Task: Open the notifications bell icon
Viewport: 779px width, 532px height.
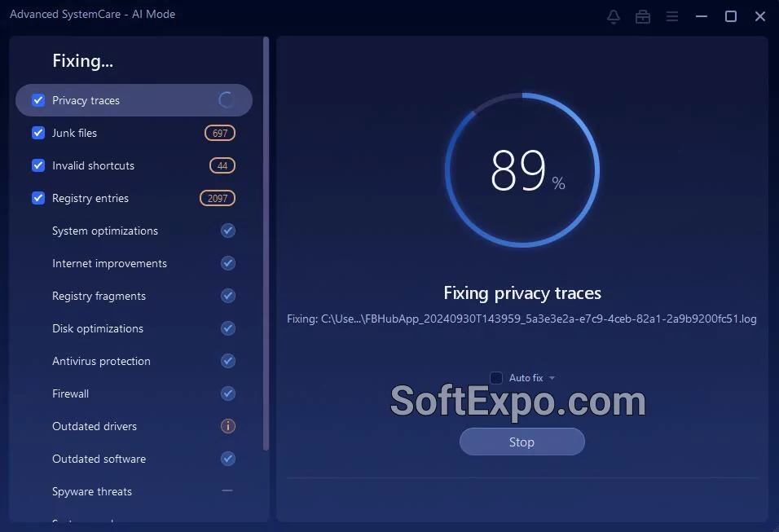Action: point(613,15)
